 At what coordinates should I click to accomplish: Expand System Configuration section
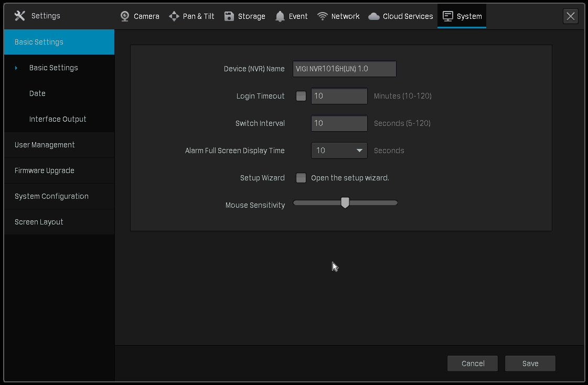tap(59, 197)
